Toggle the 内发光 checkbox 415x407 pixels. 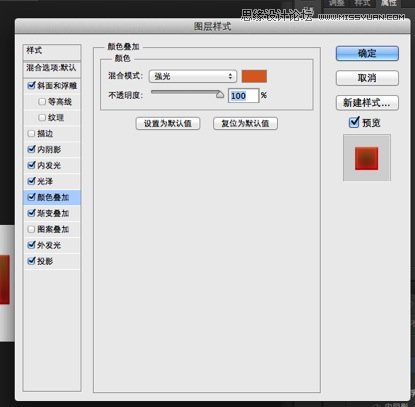pos(31,165)
